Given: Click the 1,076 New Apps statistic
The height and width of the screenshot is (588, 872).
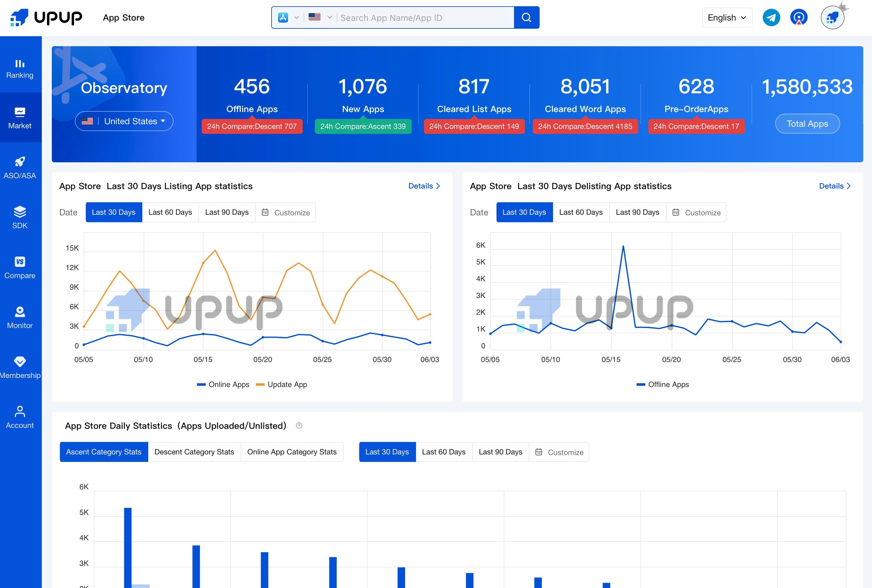Looking at the screenshot, I should point(363,95).
